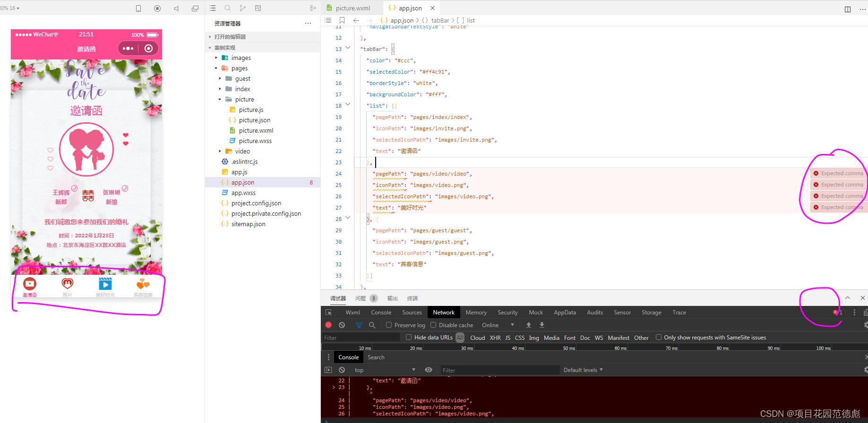Open the Online throttling dropdown
The image size is (868, 423).
(x=498, y=325)
